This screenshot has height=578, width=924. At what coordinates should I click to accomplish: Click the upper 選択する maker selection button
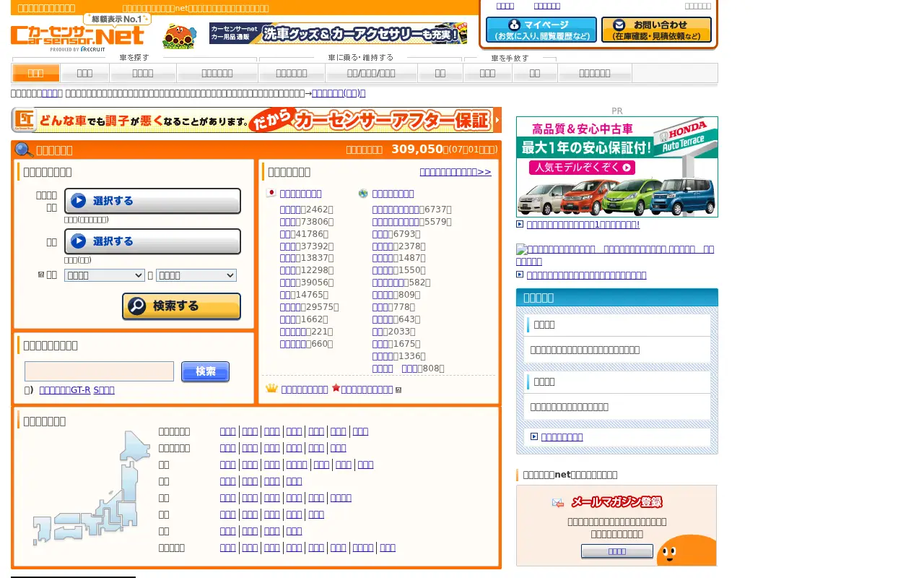153,201
